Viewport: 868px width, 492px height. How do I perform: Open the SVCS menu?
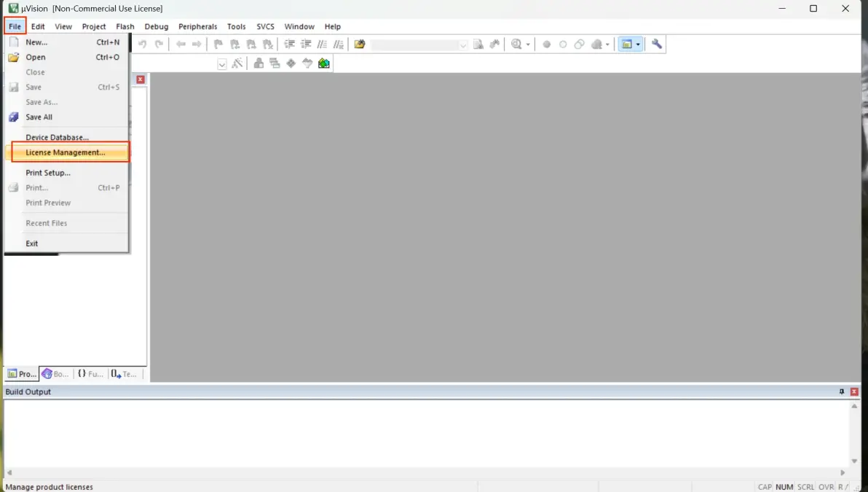click(265, 26)
